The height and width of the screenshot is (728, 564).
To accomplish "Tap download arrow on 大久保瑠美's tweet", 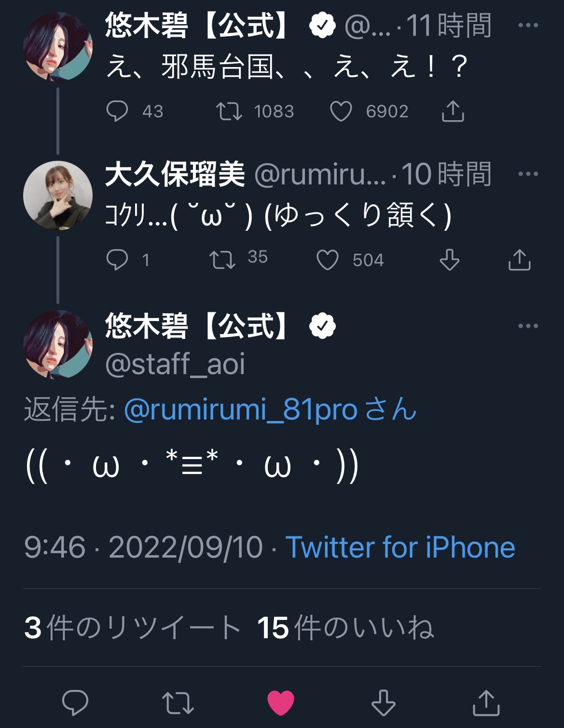I will 449,260.
